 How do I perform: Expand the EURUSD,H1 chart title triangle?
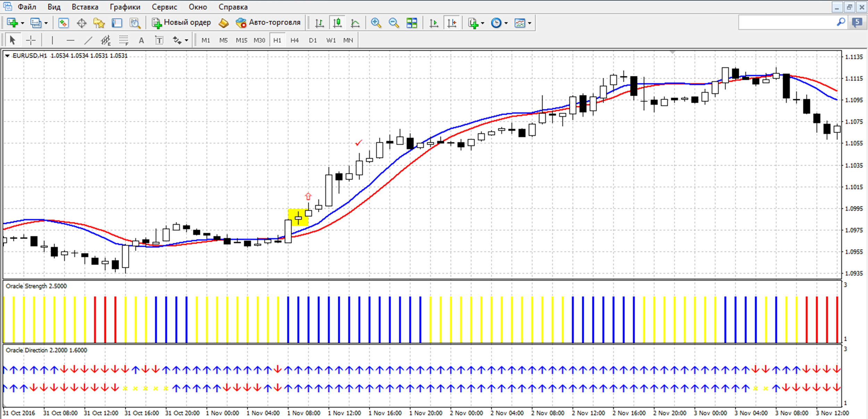7,55
